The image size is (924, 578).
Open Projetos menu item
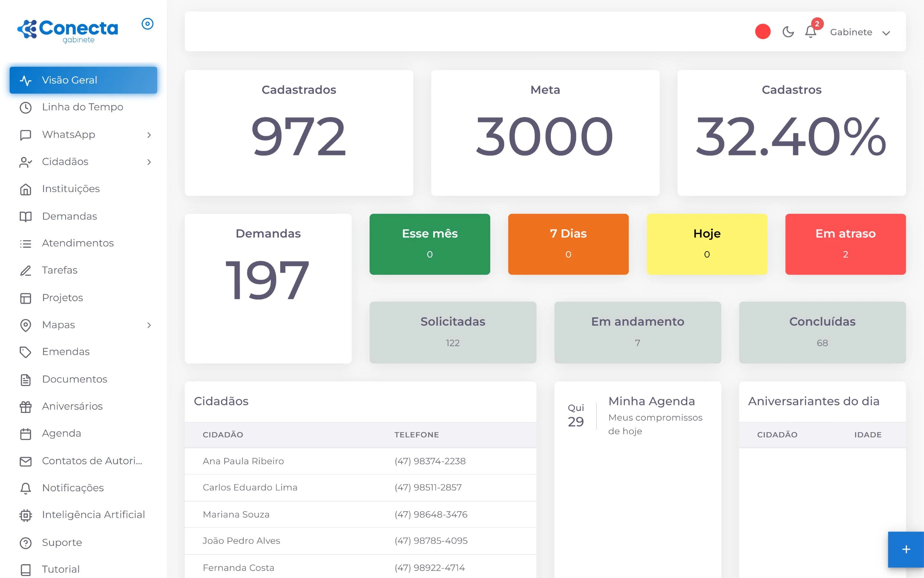pos(83,298)
